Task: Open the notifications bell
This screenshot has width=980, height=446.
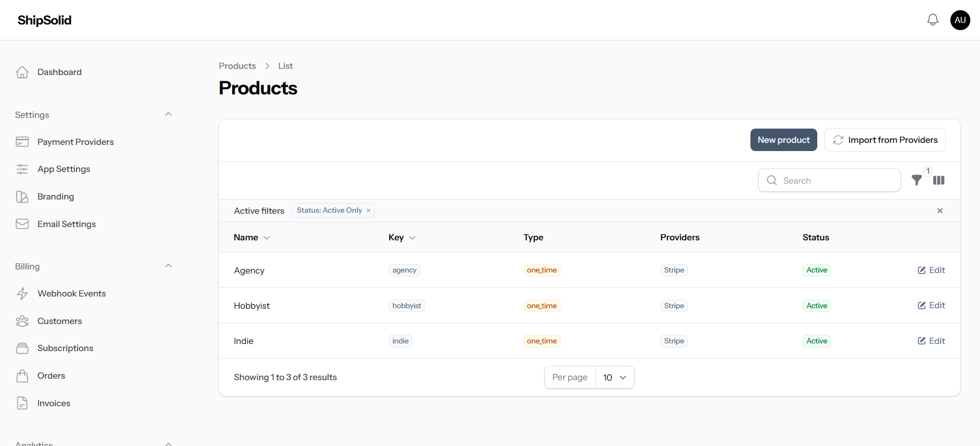Action: (933, 20)
